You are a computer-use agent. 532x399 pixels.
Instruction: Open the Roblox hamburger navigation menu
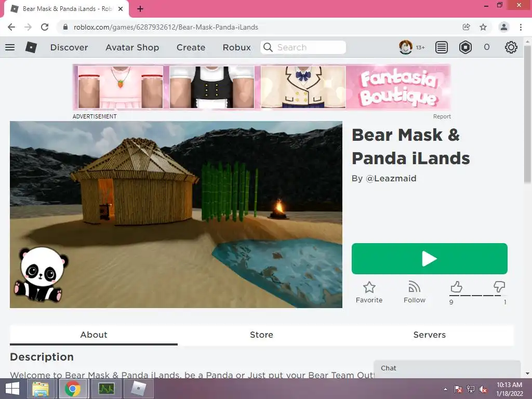click(x=10, y=47)
